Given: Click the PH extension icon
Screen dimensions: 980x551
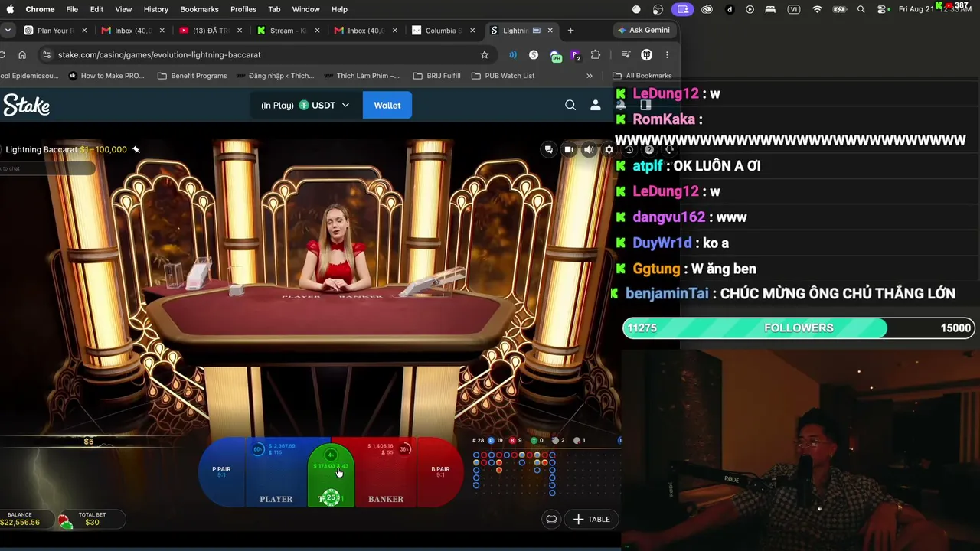Looking at the screenshot, I should 556,55.
